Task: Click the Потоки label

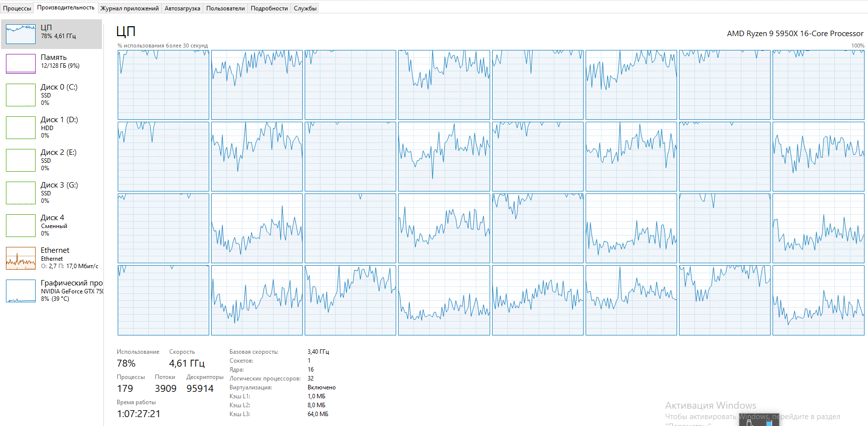Action: [165, 377]
